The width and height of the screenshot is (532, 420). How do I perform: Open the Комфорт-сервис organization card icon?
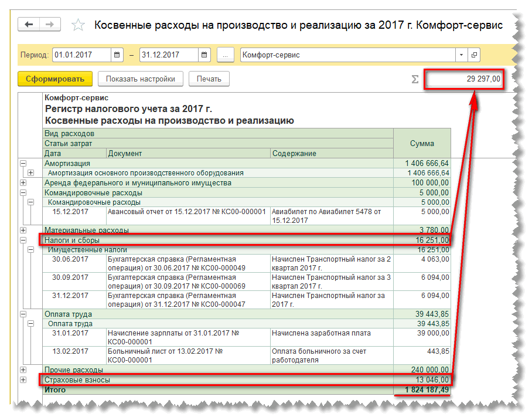pyautogui.click(x=474, y=55)
